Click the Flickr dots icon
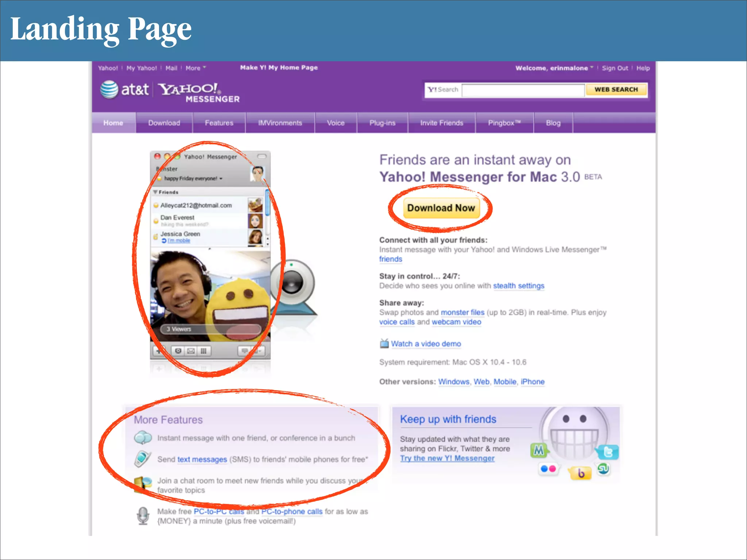The width and height of the screenshot is (747, 560). [548, 469]
